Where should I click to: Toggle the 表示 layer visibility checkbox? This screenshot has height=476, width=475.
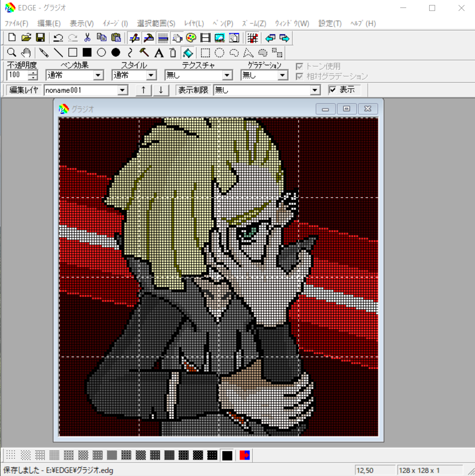point(333,90)
